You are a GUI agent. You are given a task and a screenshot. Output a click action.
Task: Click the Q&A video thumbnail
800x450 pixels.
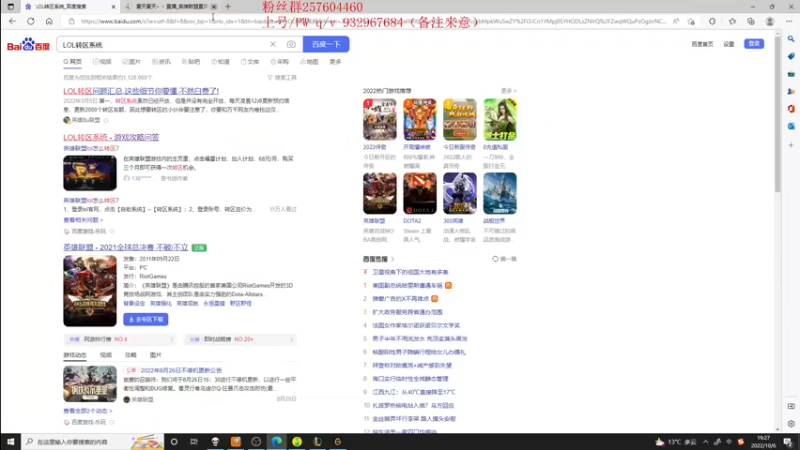tap(90, 173)
